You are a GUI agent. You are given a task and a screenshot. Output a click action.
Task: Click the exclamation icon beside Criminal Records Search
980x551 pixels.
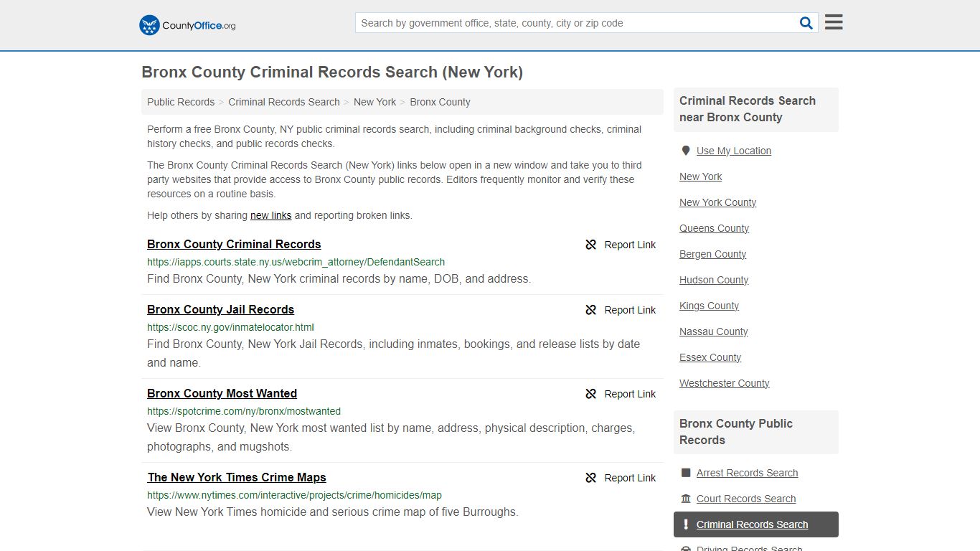pos(686,524)
